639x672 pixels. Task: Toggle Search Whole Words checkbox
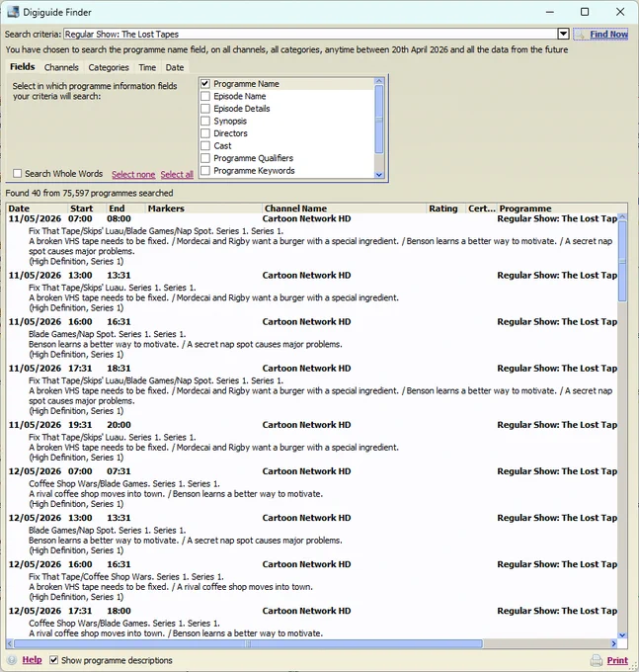(17, 174)
